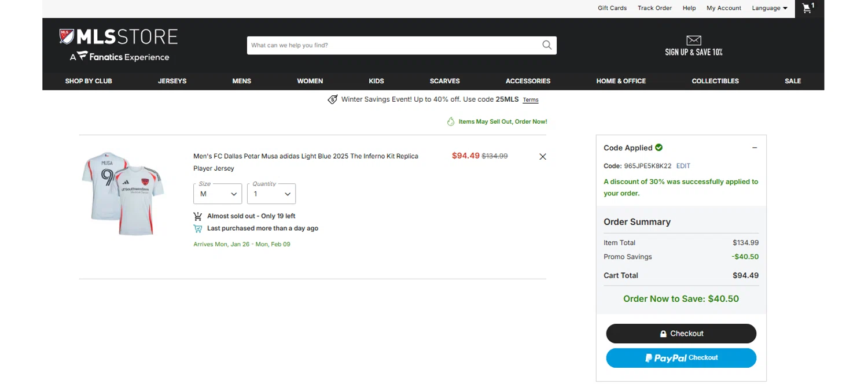Image resolution: width=868 pixels, height=388 pixels.
Task: Click the arrival date estimate text
Action: point(242,245)
